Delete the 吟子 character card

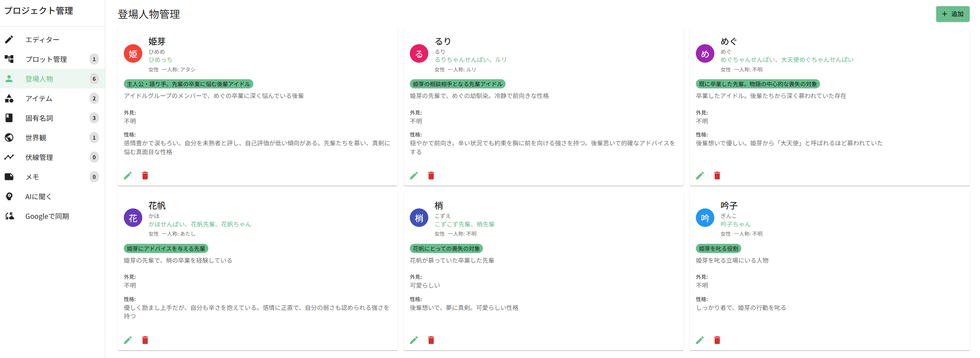[x=717, y=340]
